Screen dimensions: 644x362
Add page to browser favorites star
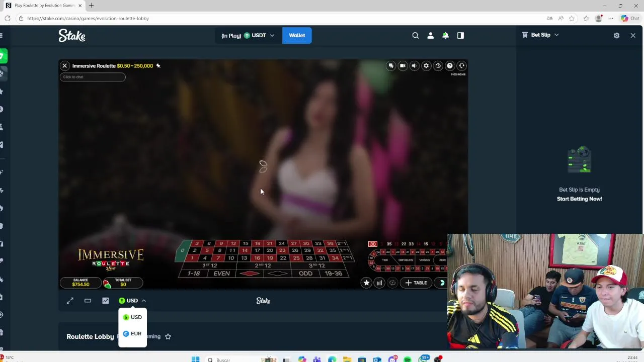(x=572, y=19)
